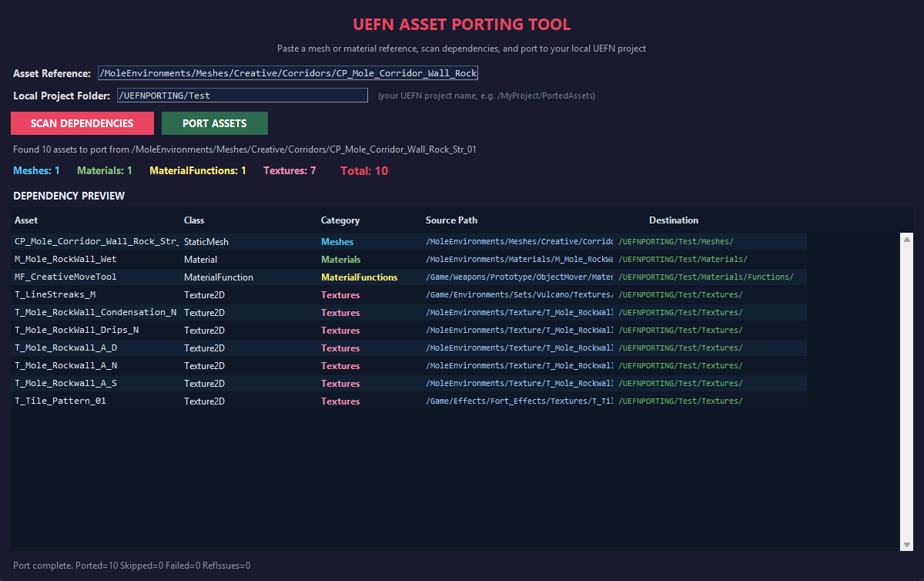Image resolution: width=924 pixels, height=581 pixels.
Task: Click the Materials category cell
Action: click(340, 259)
